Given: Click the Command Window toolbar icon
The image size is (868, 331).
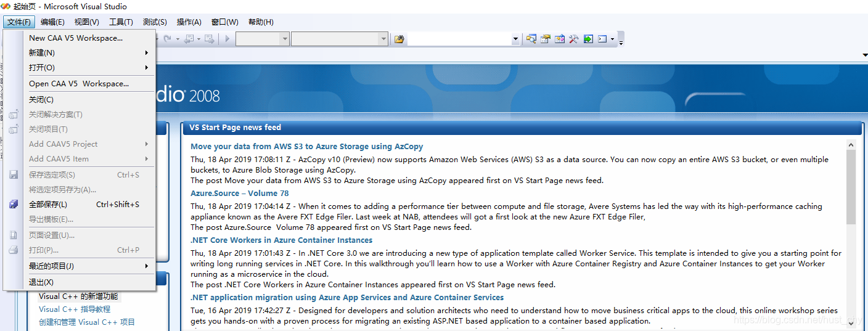Looking at the screenshot, I should click(602, 39).
